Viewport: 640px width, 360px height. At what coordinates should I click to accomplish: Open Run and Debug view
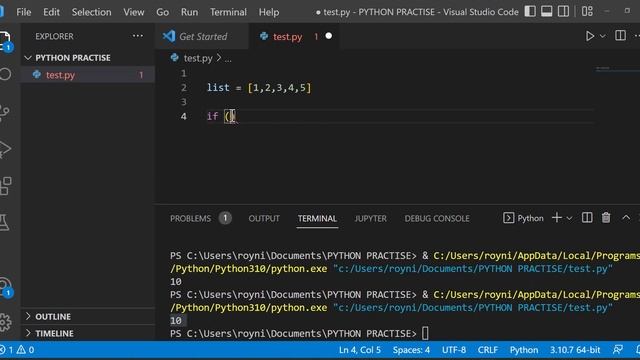tap(5, 149)
